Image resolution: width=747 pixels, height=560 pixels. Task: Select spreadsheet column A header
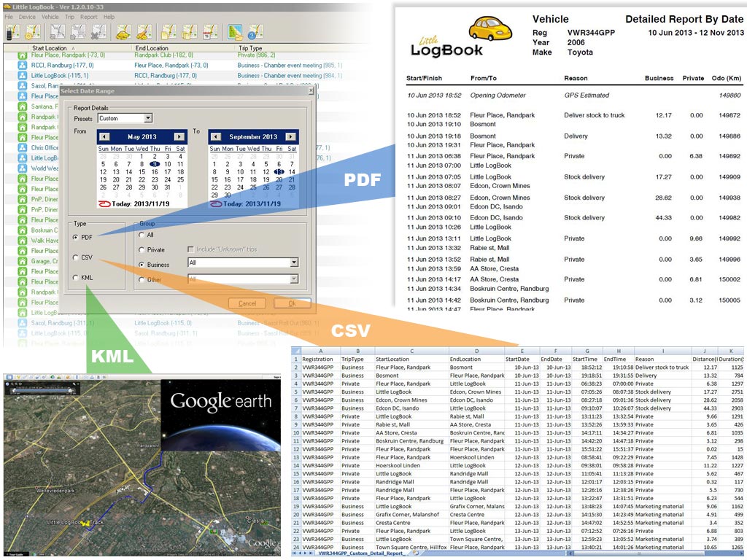coord(320,351)
